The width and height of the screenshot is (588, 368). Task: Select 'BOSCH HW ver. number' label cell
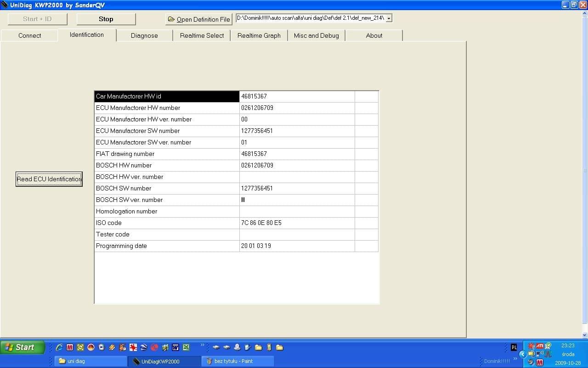pos(167,177)
